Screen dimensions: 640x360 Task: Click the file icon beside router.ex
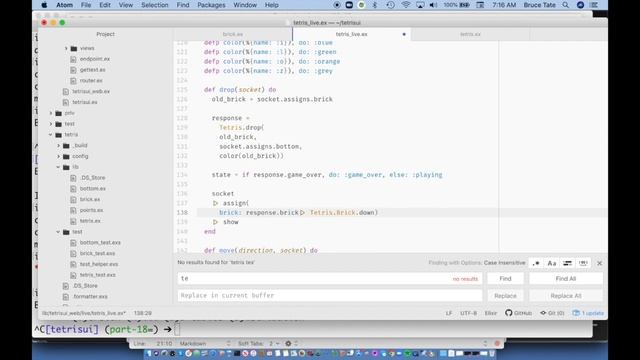(x=73, y=81)
